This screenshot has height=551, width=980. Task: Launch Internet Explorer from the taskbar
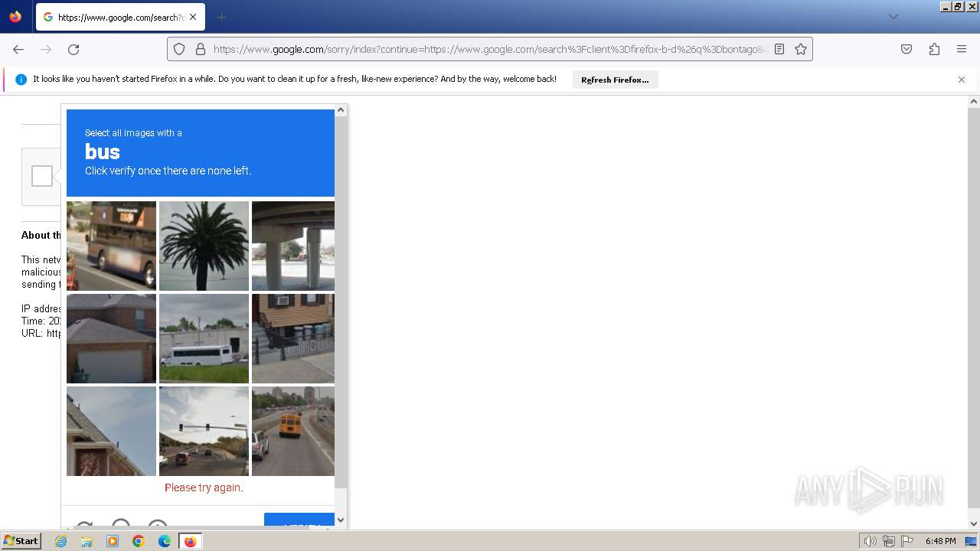click(x=60, y=541)
